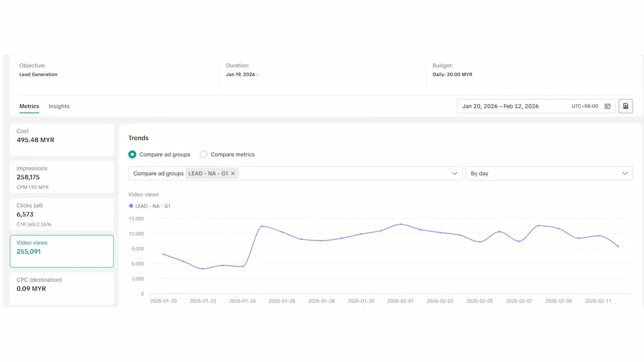Select the Cost metric card
Viewport: 644px width, 362px height.
(62, 140)
